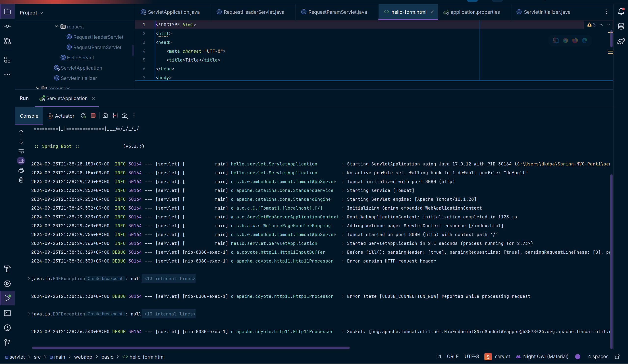Open the Services tool window
The width and height of the screenshot is (628, 364).
pyautogui.click(x=7, y=284)
